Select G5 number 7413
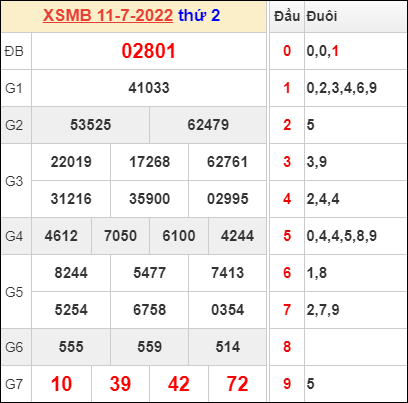This screenshot has width=408, height=403. coord(228,273)
